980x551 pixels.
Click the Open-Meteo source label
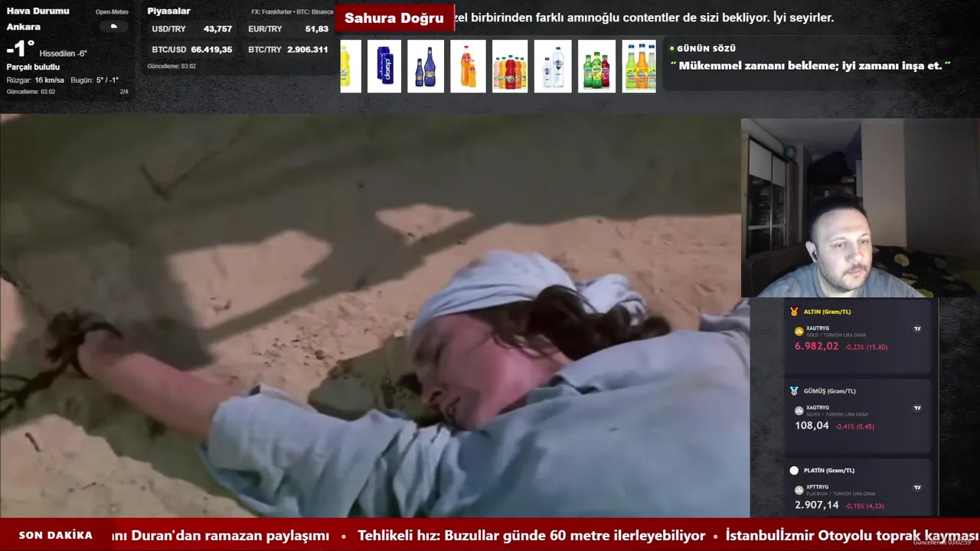pos(112,12)
